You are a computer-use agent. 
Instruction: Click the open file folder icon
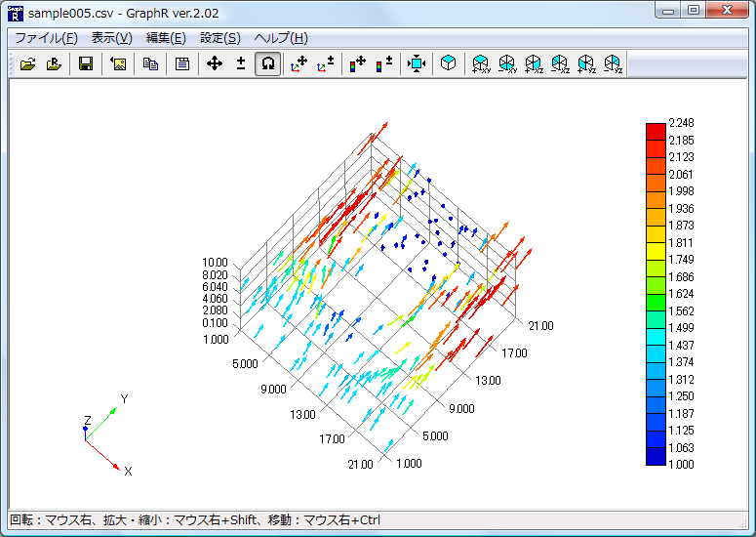click(27, 64)
